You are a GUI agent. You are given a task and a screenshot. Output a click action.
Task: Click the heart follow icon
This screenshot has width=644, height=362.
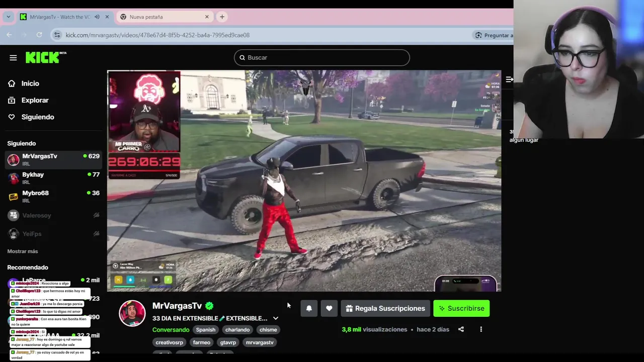[329, 308]
